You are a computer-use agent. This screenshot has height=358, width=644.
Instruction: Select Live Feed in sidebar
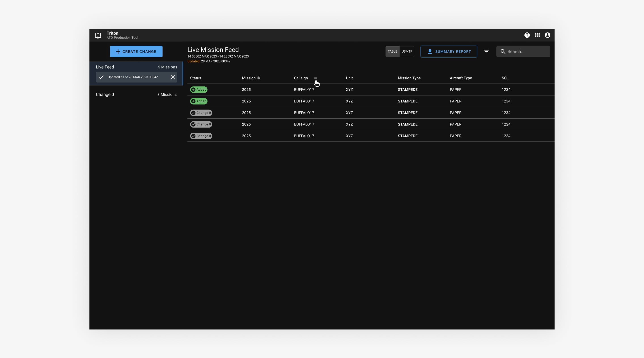[105, 67]
